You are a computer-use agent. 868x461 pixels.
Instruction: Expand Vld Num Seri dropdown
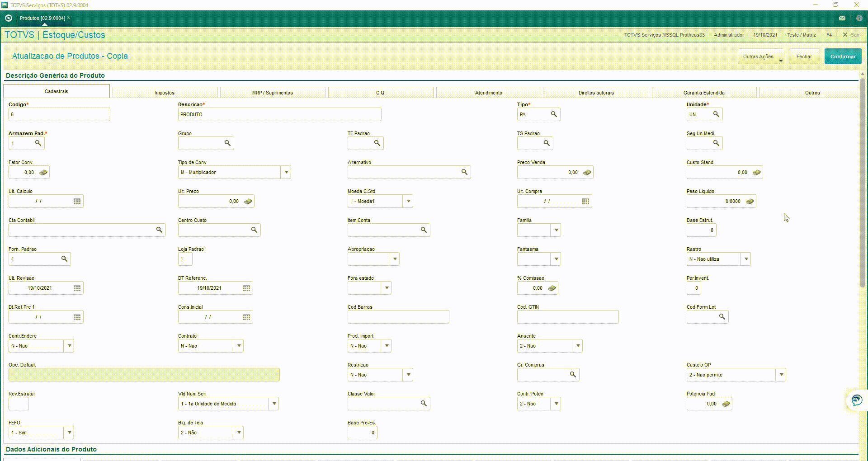(274, 404)
